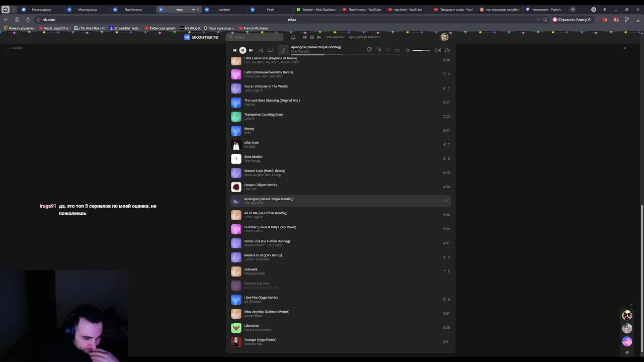Open first chat avatar with sunglasses in sidebar
644x362 pixels.
627,315
